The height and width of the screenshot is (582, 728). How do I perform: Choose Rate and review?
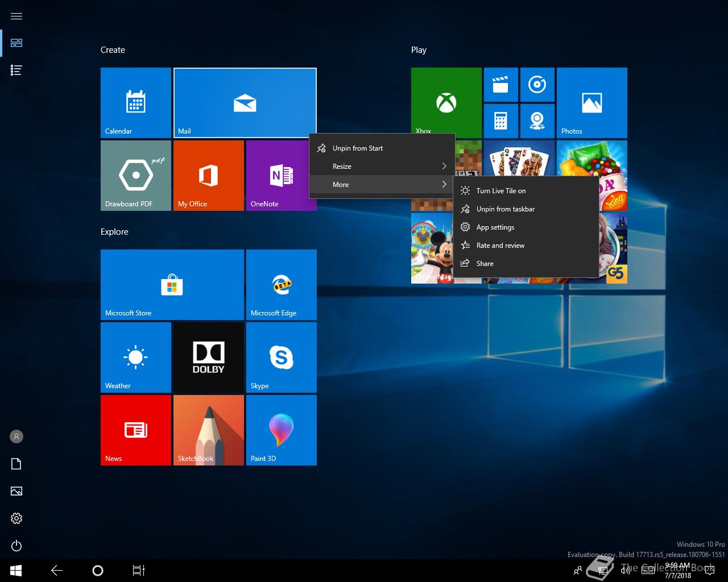click(x=526, y=246)
